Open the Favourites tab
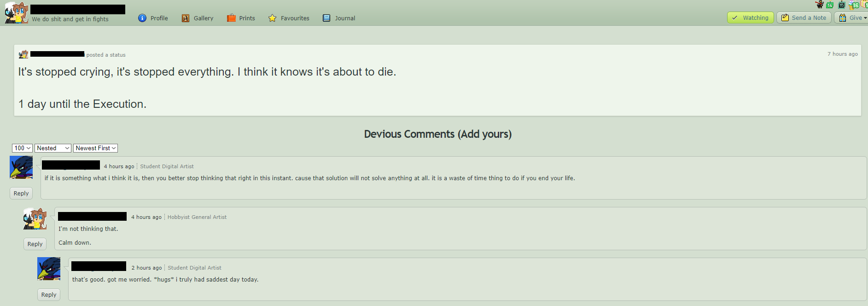The image size is (868, 306). (289, 18)
